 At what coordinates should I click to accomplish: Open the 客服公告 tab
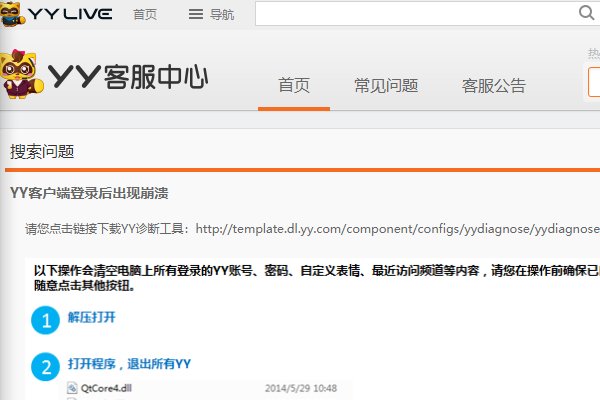494,85
